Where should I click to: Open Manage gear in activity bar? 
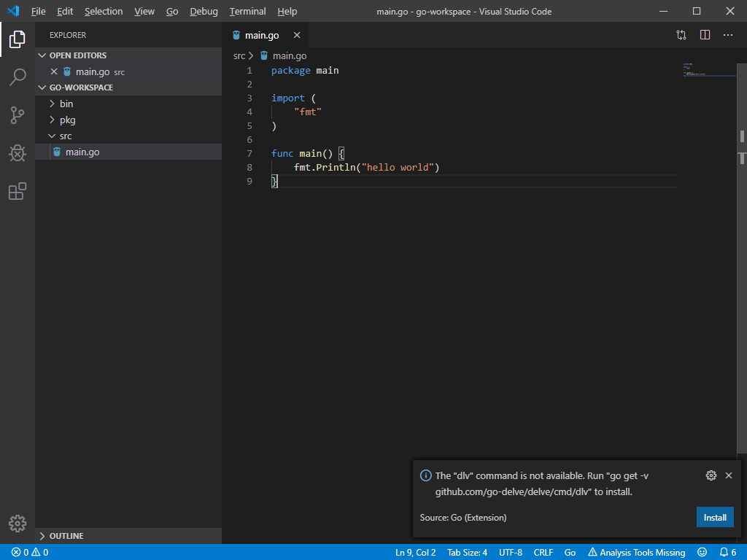point(18,524)
